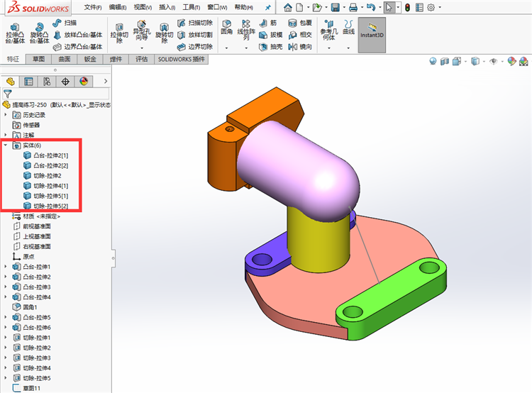Select the 扫描 sweep tool
532x393 pixels.
(x=65, y=23)
